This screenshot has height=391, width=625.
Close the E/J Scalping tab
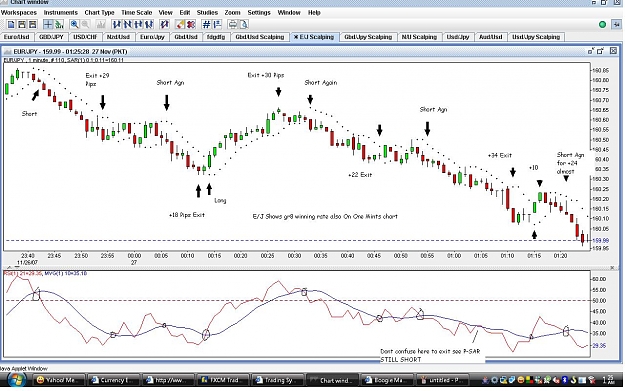[296, 37]
